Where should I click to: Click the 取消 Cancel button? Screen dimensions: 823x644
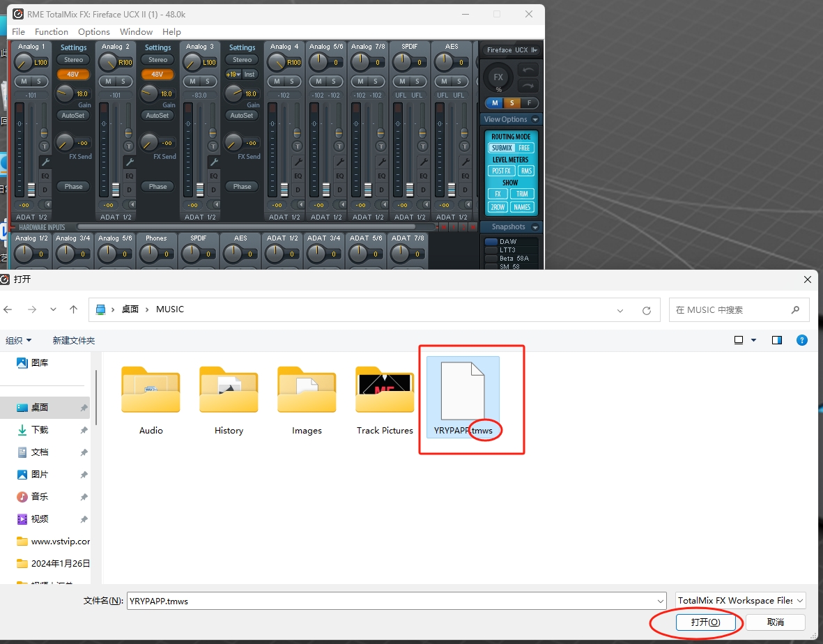(x=775, y=622)
